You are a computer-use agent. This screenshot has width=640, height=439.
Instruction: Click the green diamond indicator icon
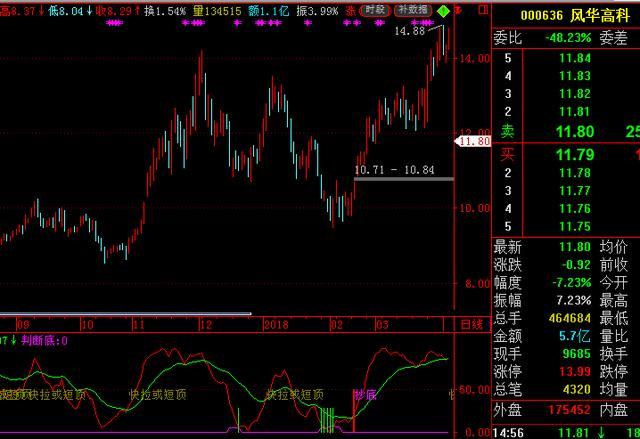click(x=443, y=10)
